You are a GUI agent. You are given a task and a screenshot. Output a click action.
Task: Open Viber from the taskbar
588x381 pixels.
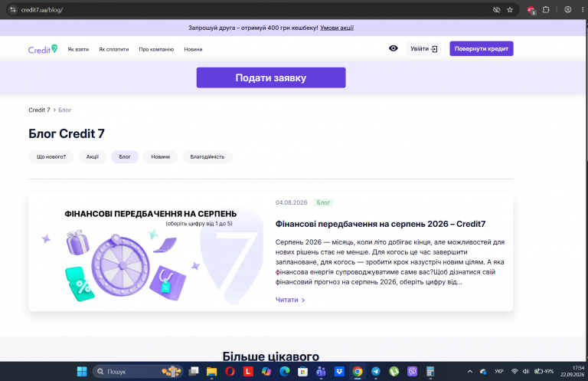(x=412, y=372)
